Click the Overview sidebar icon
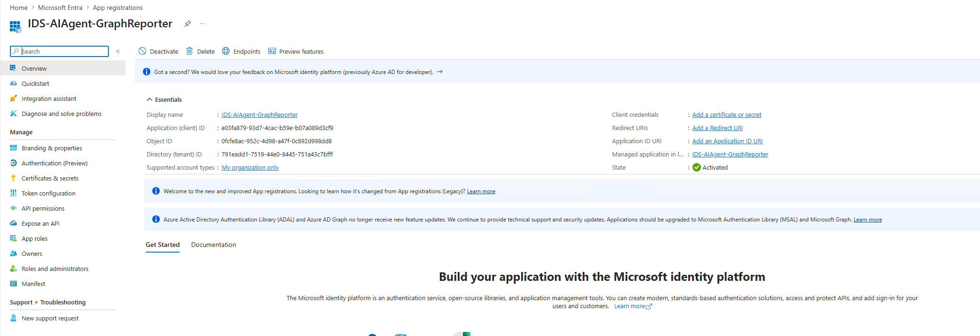980x336 pixels. point(13,68)
